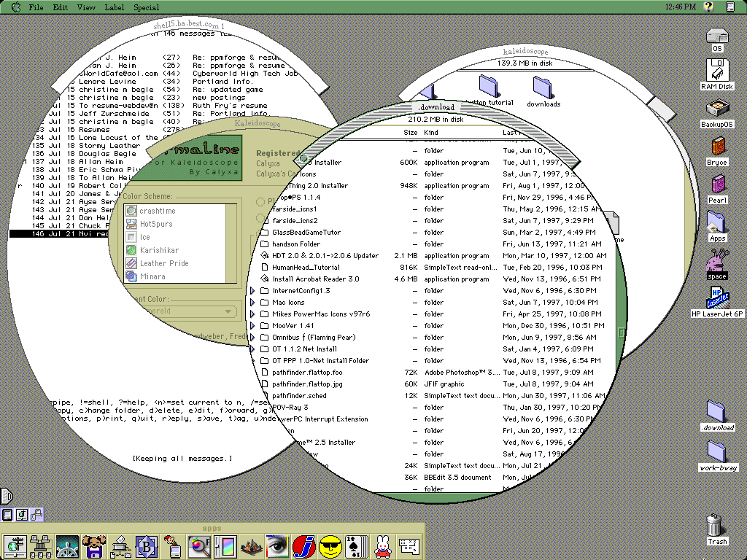This screenshot has width=747, height=560.
Task: Expand the OT 1.1.2 Net Install folder
Action: click(252, 349)
